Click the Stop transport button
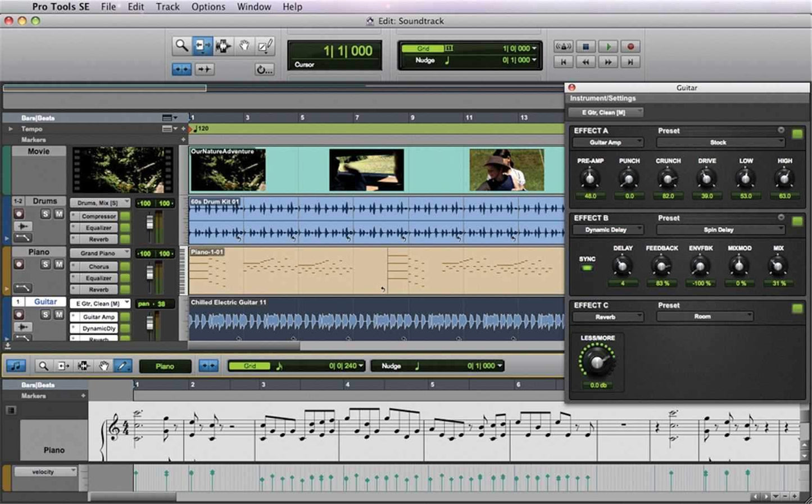 (586, 46)
